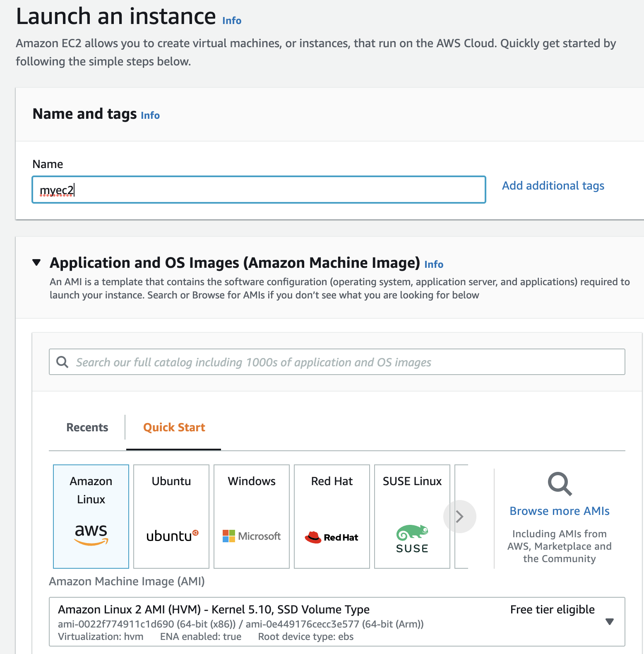The height and width of the screenshot is (654, 644).
Task: Click the right chevron to show more OS tiles
Action: click(459, 516)
